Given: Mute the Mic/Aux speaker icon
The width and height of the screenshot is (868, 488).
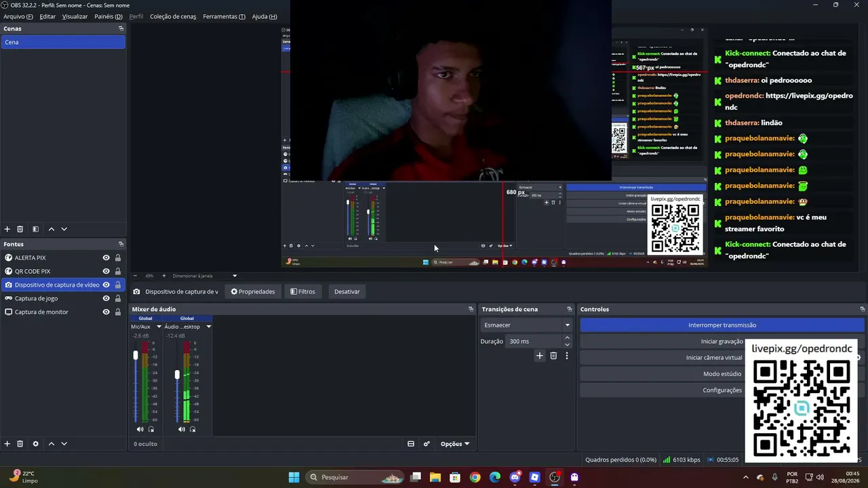Looking at the screenshot, I should coord(140,429).
